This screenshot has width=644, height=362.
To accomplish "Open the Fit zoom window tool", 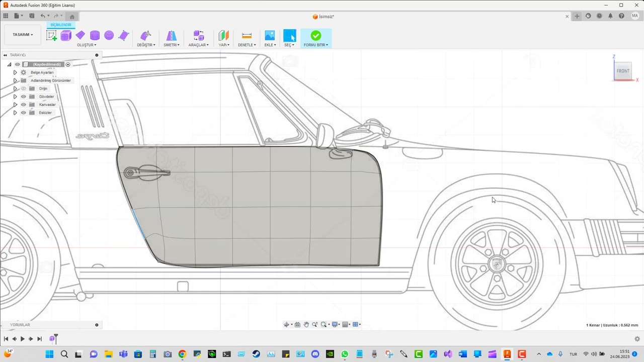I will point(325,324).
